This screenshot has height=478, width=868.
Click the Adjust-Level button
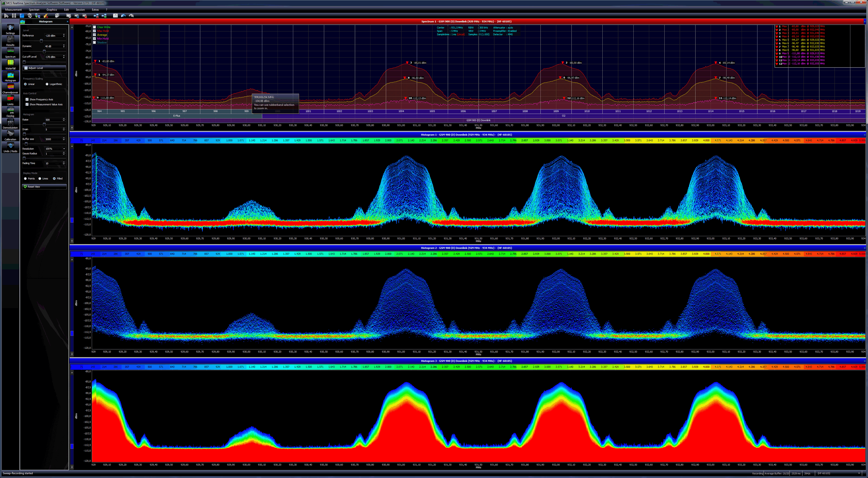(44, 68)
